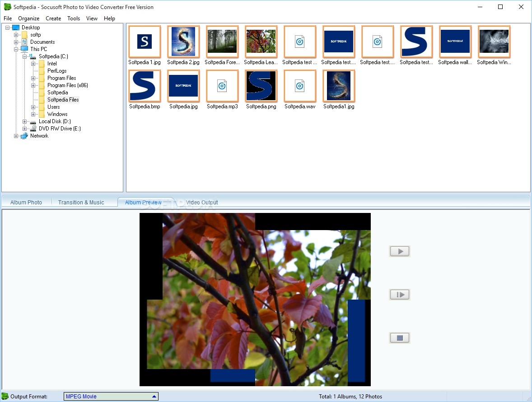Viewport: 532px width, 402px height.
Task: Expand the Windows folder node
Action: tap(33, 114)
